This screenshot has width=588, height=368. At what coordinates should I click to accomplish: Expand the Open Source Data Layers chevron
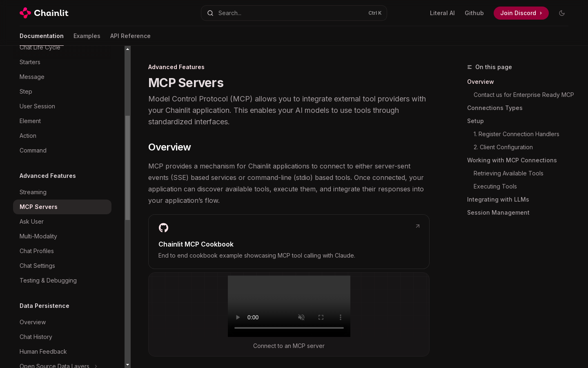click(x=96, y=366)
